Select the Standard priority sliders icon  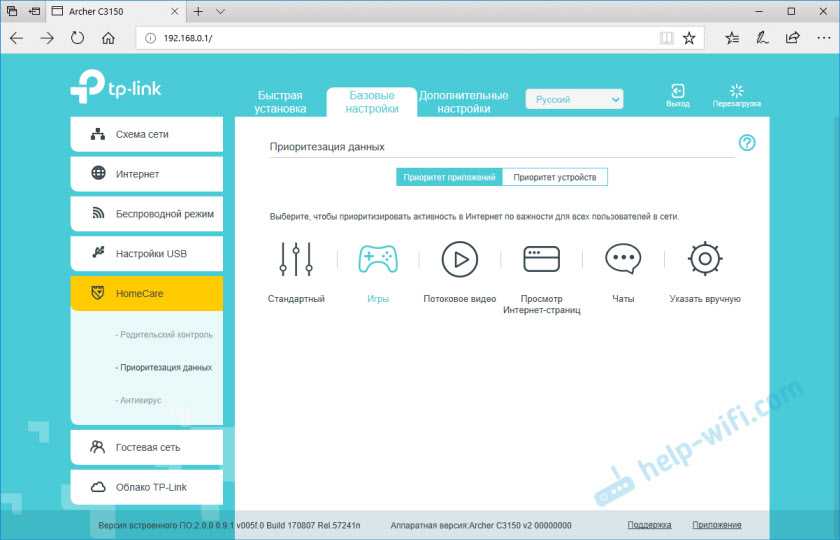(296, 259)
